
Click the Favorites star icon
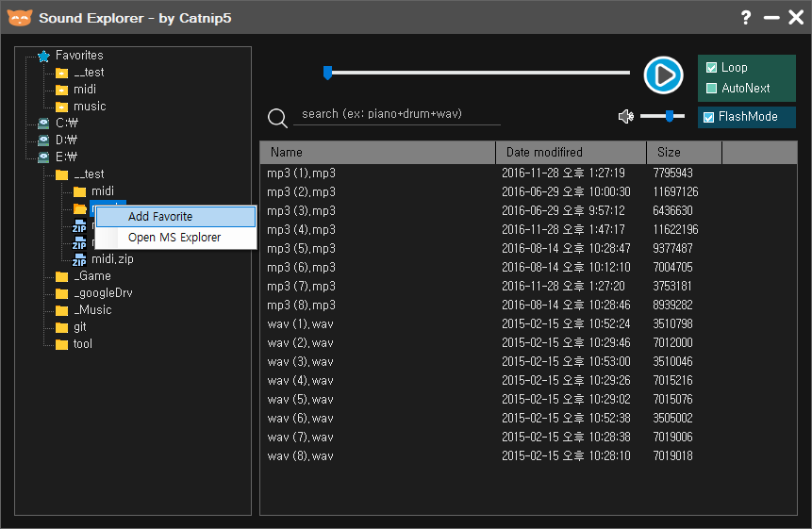tap(44, 56)
